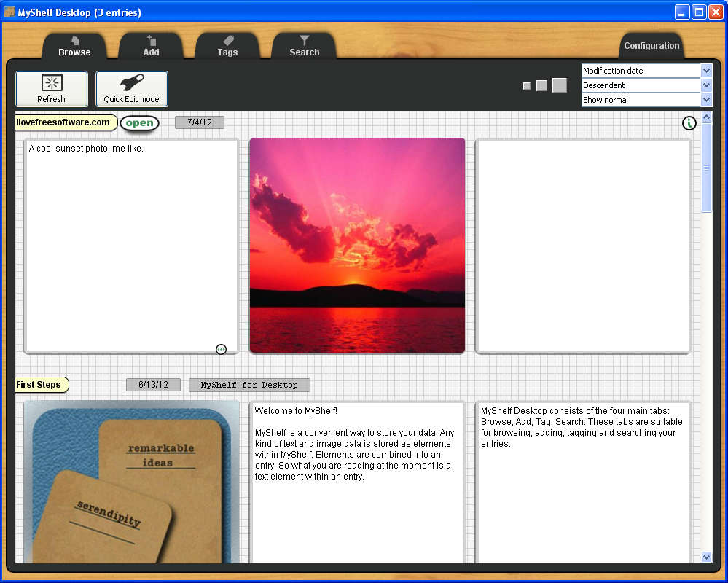728x583 pixels.
Task: Open the Browse tab
Action: [74, 46]
